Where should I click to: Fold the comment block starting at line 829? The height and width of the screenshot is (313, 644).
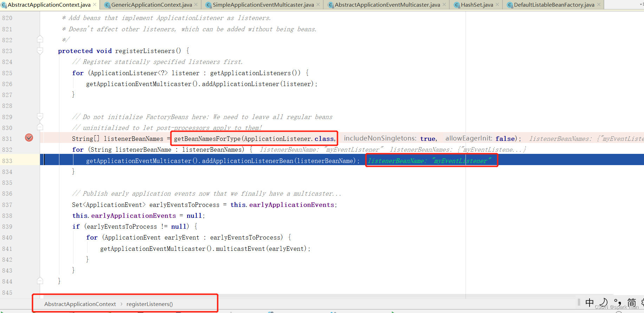tap(40, 117)
